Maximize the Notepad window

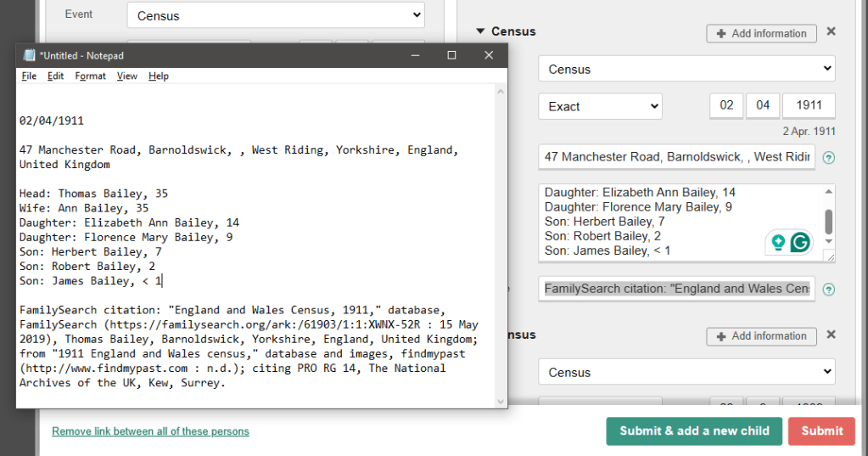pos(451,55)
